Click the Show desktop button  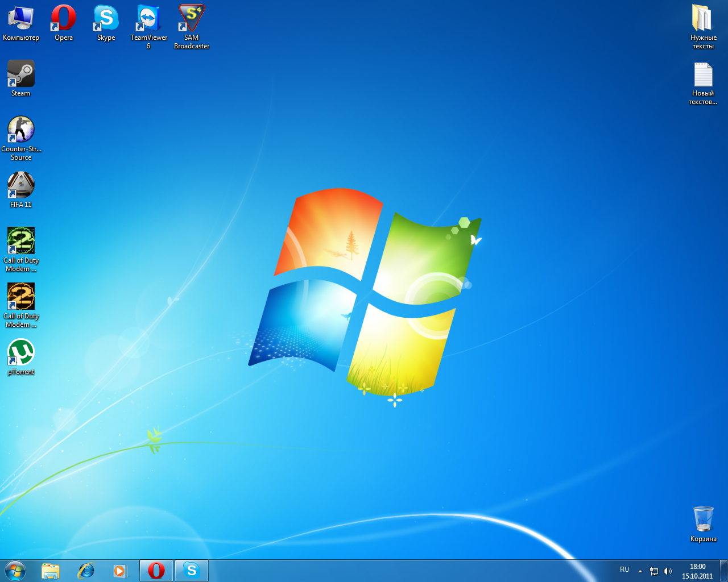(723, 571)
